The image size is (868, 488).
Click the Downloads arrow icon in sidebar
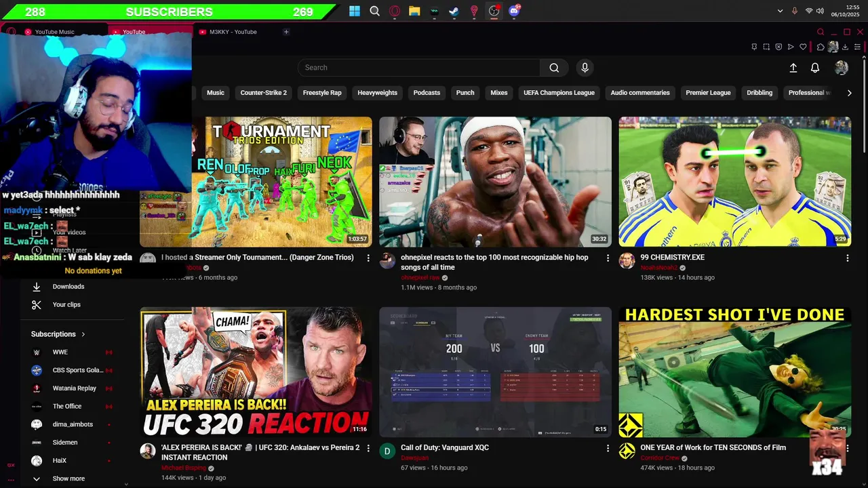(x=37, y=287)
